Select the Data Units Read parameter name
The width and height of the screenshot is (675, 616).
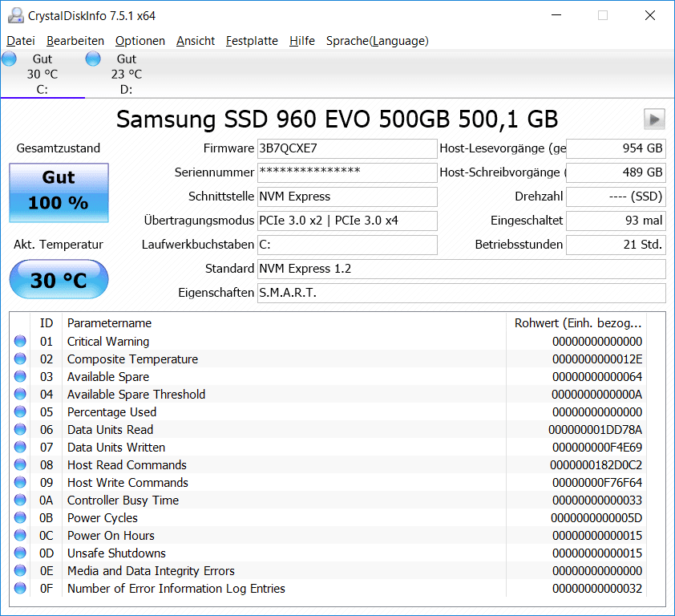(110, 430)
